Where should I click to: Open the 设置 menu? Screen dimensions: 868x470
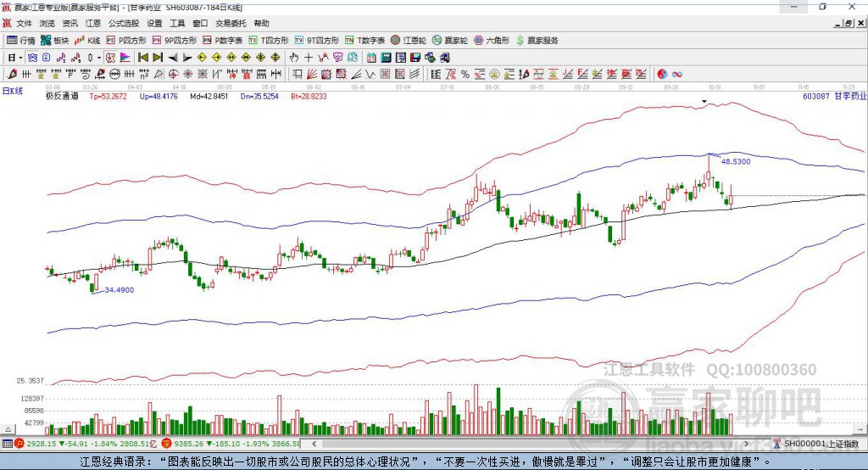[x=154, y=23]
